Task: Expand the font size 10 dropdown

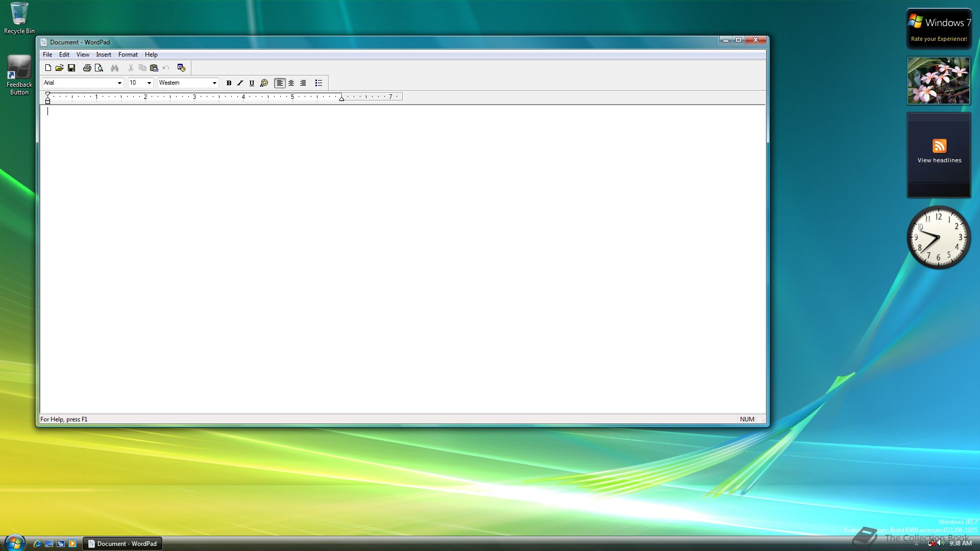Action: [149, 83]
